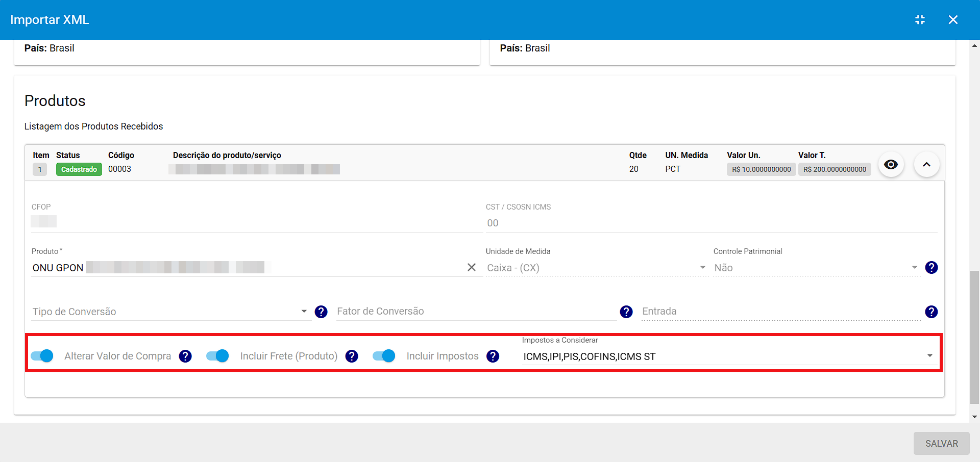980x462 pixels.
Task: Collapse item 1 product details with chevron
Action: [x=926, y=165]
